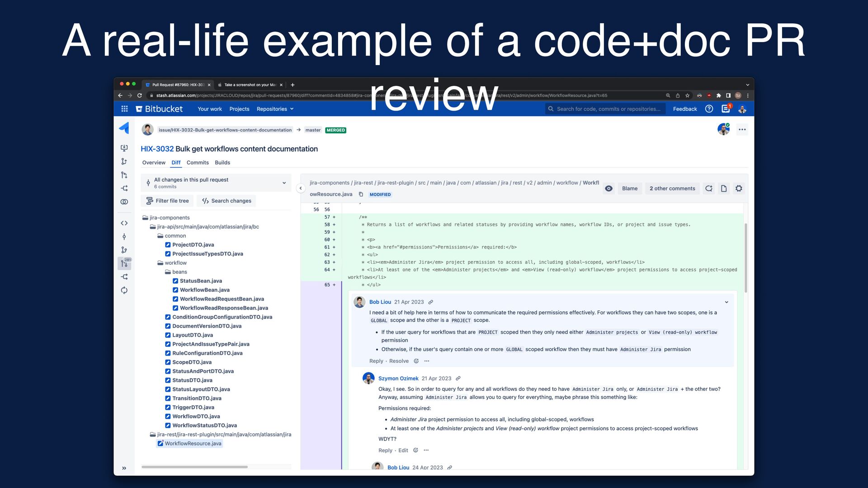
Task: Click the JIRACLOUD project logo in sidebar
Action: pos(124,128)
